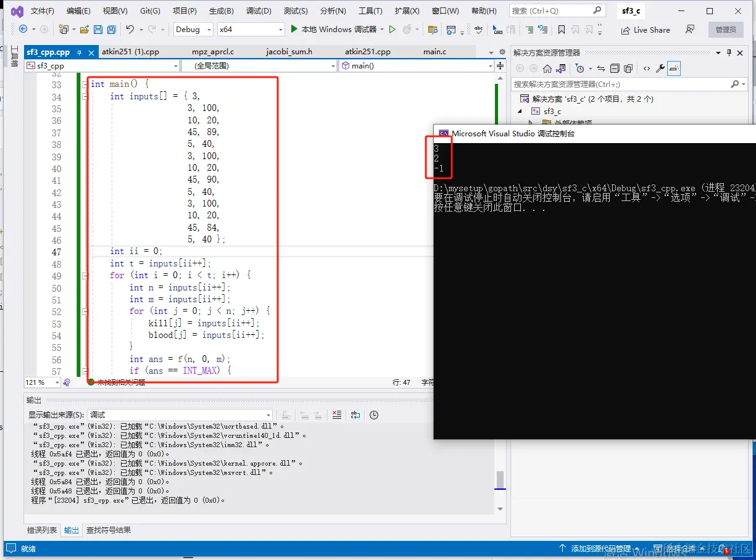756x560 pixels.
Task: Click the IntelliCode icon next to the zoom level
Action: coord(67,382)
